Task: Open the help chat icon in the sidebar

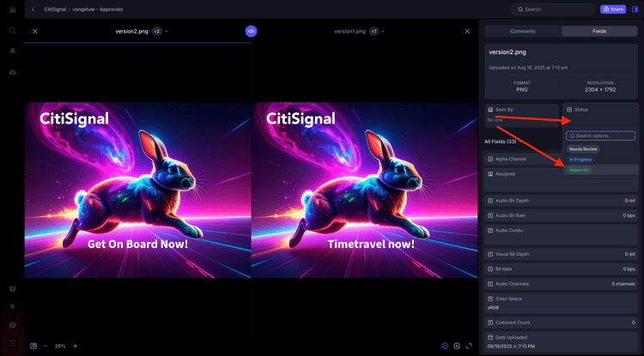Action: [x=12, y=289]
